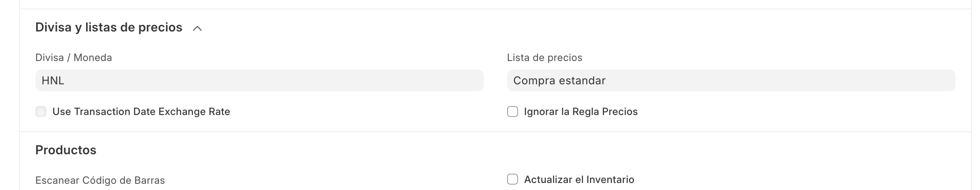This screenshot has height=190, width=980.
Task: Click the Lista de precios field label
Action: click(544, 58)
